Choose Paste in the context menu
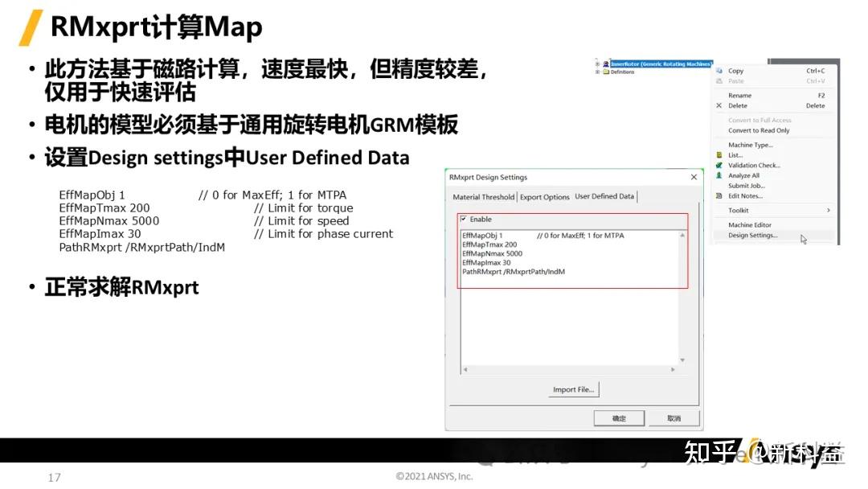Image resolution: width=868 pixels, height=489 pixels. pos(774,81)
